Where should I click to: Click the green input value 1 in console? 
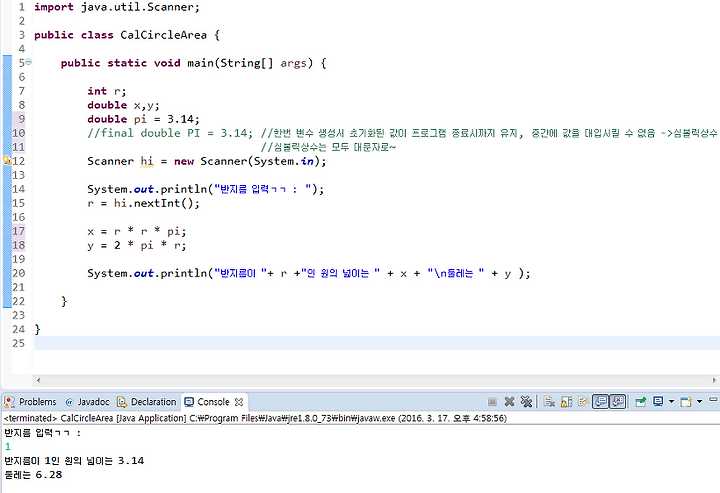pyautogui.click(x=7, y=446)
